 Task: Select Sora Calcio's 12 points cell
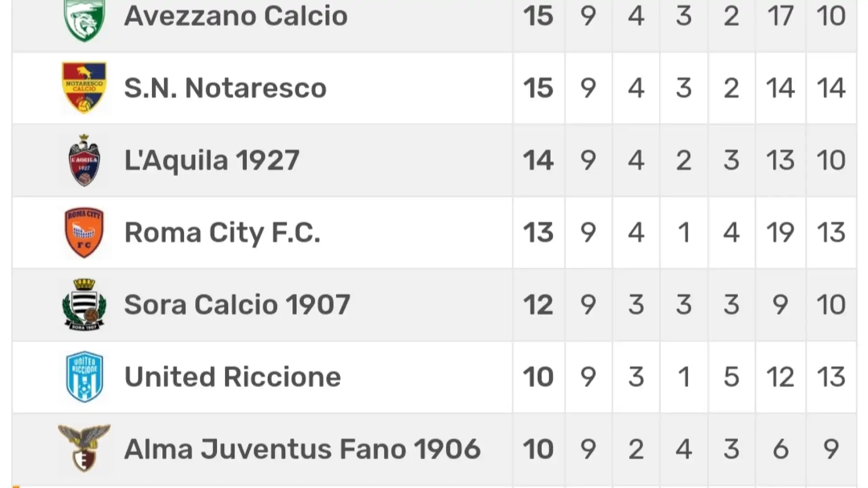538,305
